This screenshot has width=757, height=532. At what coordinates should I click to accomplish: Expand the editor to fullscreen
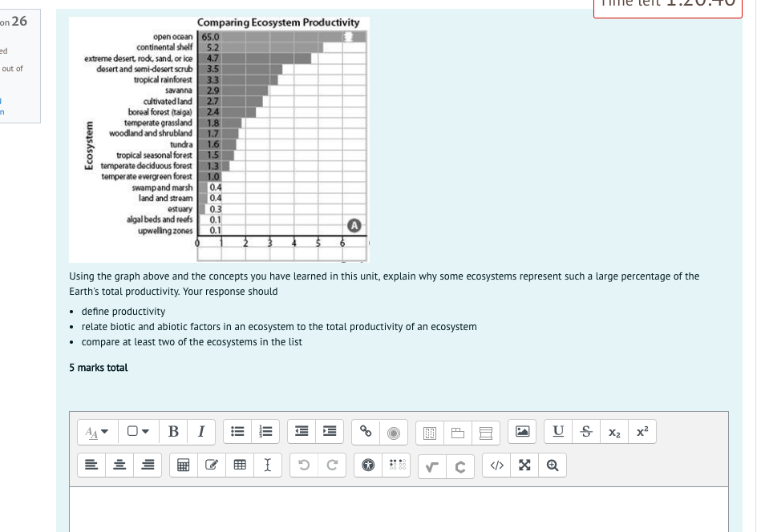pyautogui.click(x=524, y=465)
